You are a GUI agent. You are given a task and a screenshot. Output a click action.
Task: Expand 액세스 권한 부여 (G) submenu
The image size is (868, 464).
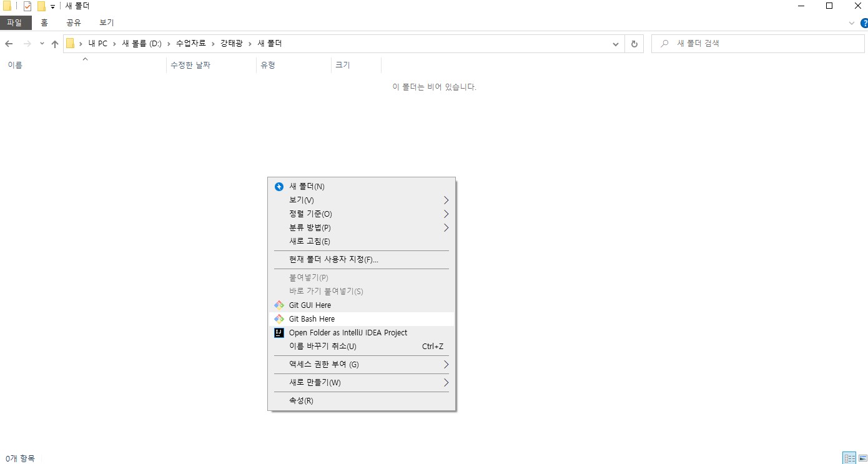pos(362,364)
